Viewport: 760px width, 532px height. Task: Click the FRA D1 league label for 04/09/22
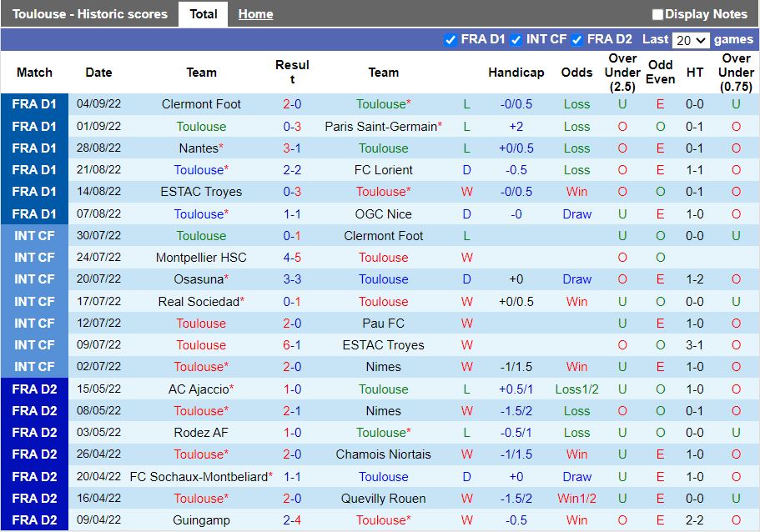click(x=34, y=104)
